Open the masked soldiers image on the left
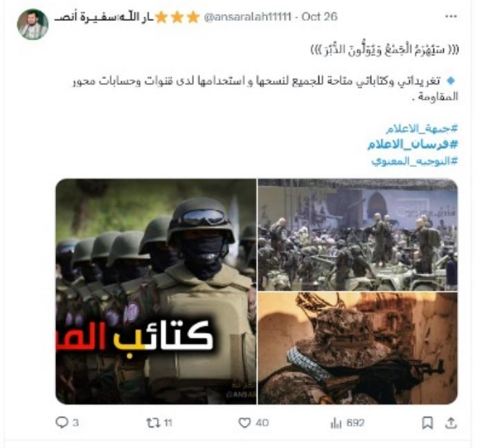 (x=156, y=291)
